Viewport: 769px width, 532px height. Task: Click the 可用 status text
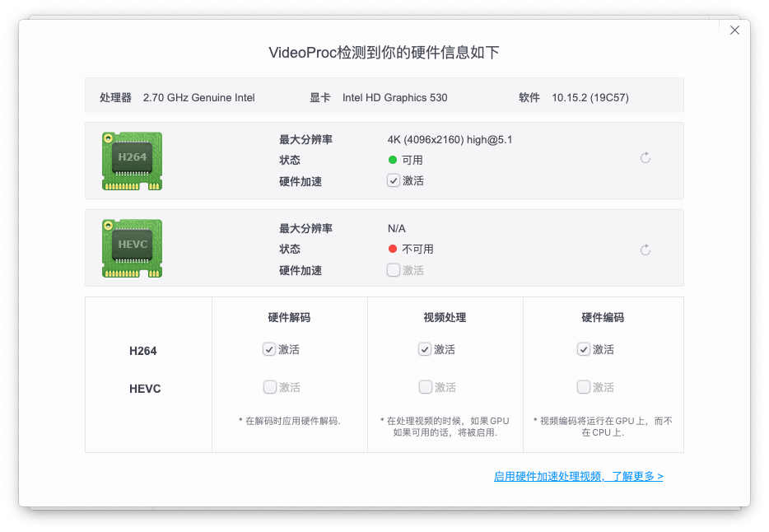[x=412, y=160]
